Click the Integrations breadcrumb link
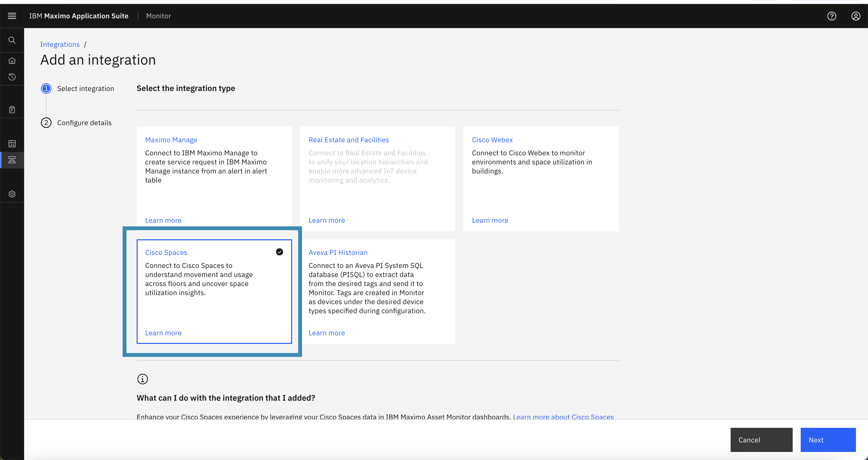Screen dimensions: 868x460 (x=60, y=44)
